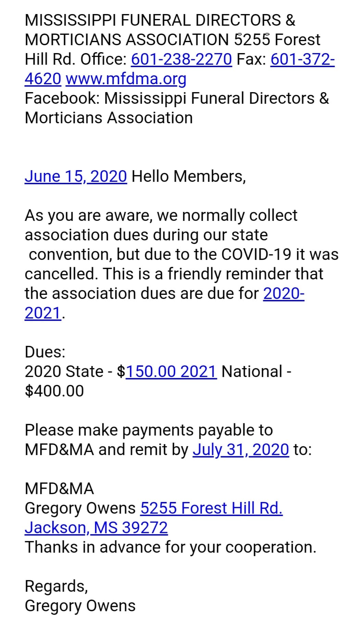Screen dimensions: 364x626
Task: Tap the 'Dues:' label
Action: [x=45, y=352]
